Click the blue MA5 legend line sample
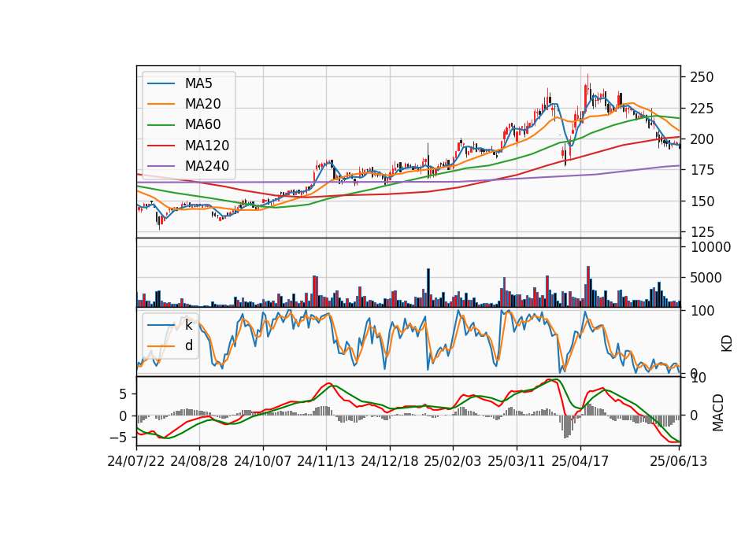 pyautogui.click(x=161, y=83)
